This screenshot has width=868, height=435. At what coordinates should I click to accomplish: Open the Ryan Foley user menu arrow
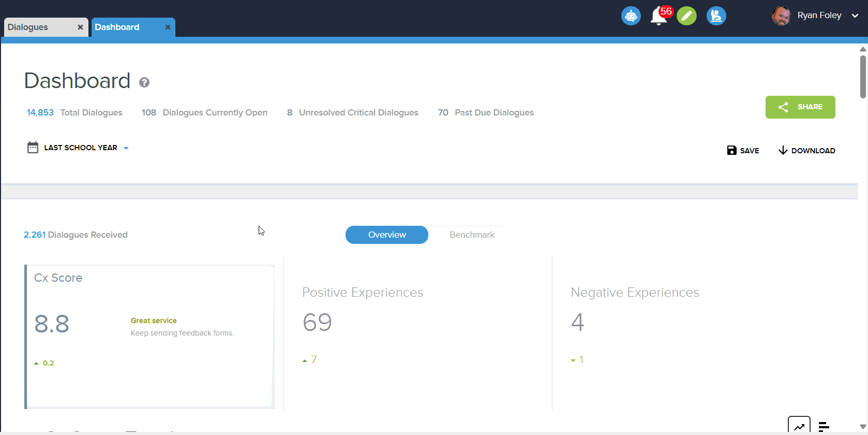point(855,16)
